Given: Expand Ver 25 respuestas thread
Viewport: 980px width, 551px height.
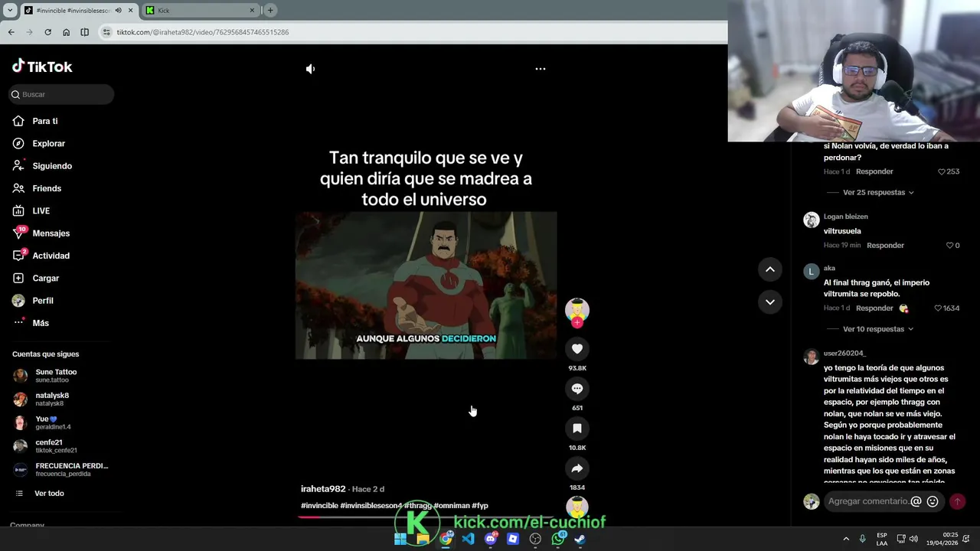Looking at the screenshot, I should (878, 192).
